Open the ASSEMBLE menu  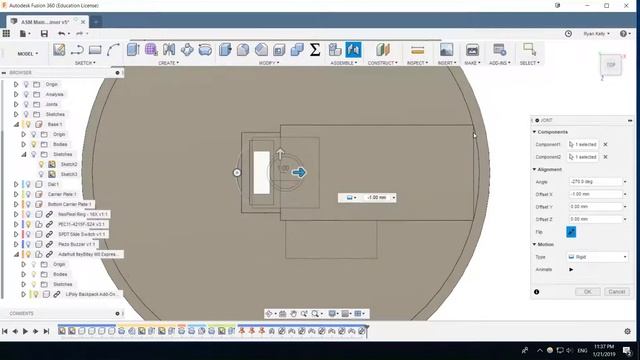coord(344,63)
